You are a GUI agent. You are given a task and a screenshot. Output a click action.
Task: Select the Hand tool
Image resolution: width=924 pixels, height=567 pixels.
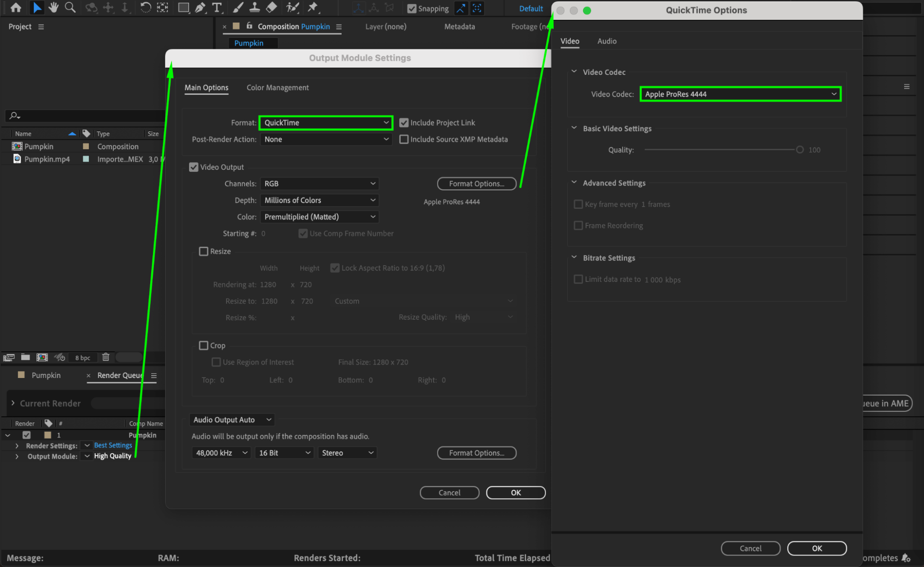[54, 7]
